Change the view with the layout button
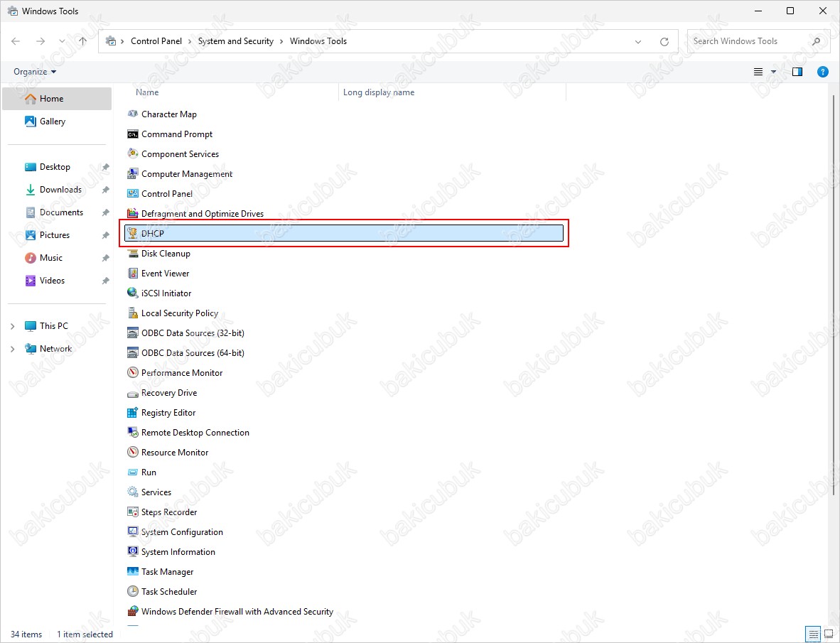 (758, 72)
